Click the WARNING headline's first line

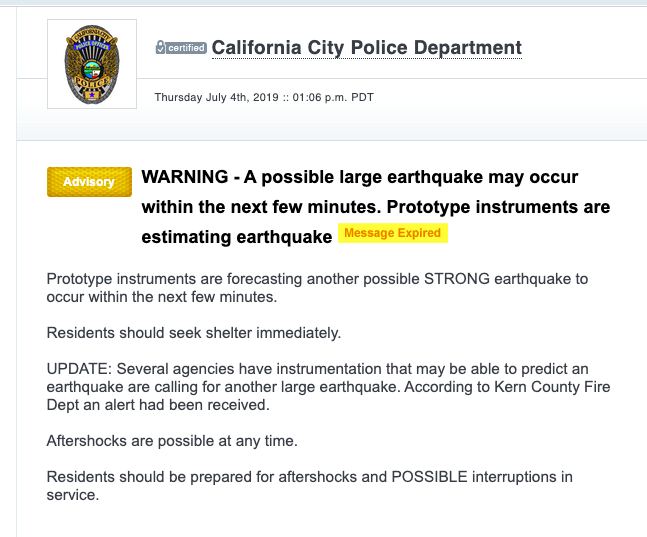click(x=360, y=178)
